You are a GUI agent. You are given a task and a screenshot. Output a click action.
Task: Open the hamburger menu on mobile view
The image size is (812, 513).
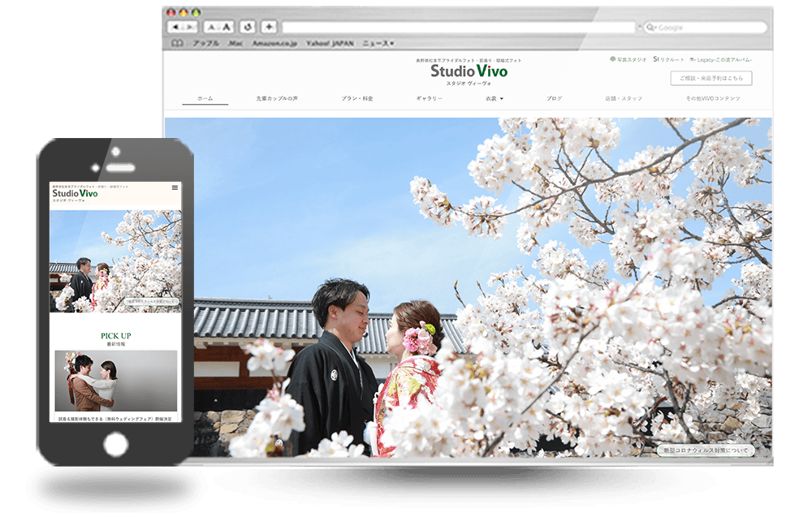[x=175, y=188]
